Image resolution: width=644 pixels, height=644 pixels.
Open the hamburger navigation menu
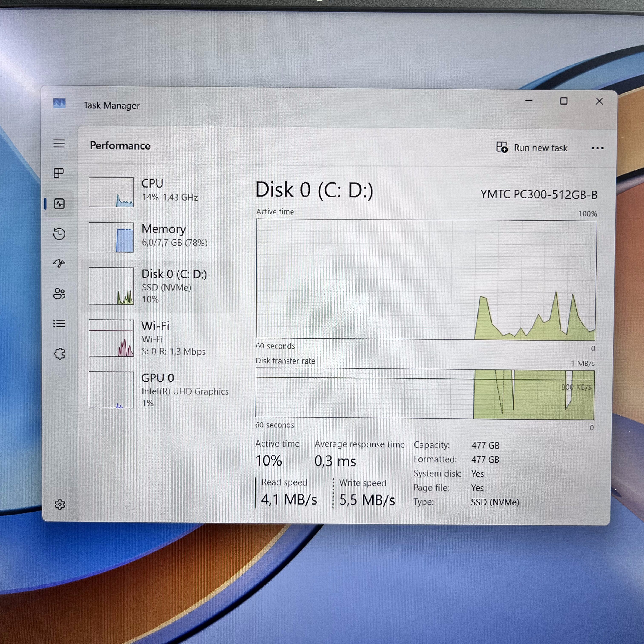(x=59, y=144)
